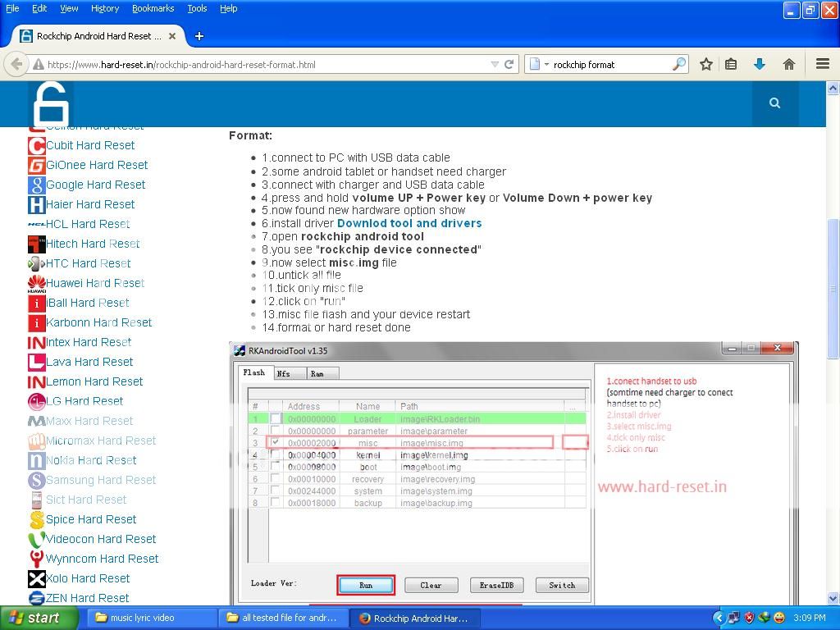Click the Windows start button

[39, 618]
